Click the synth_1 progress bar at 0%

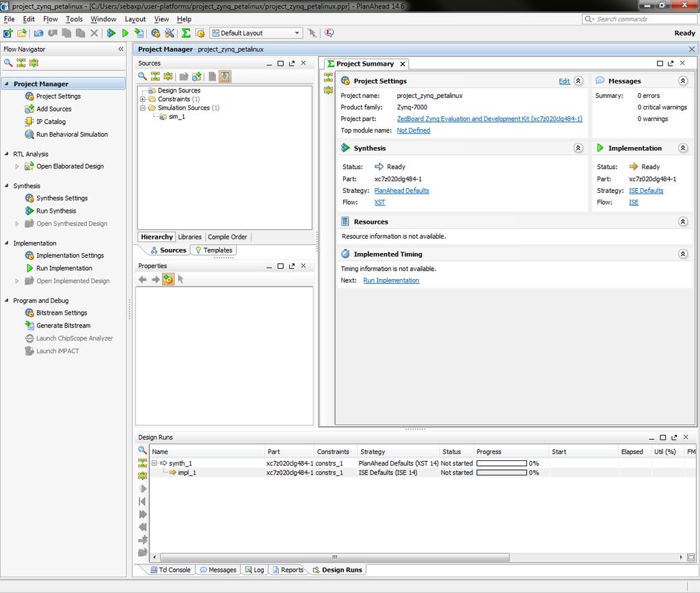[x=501, y=463]
